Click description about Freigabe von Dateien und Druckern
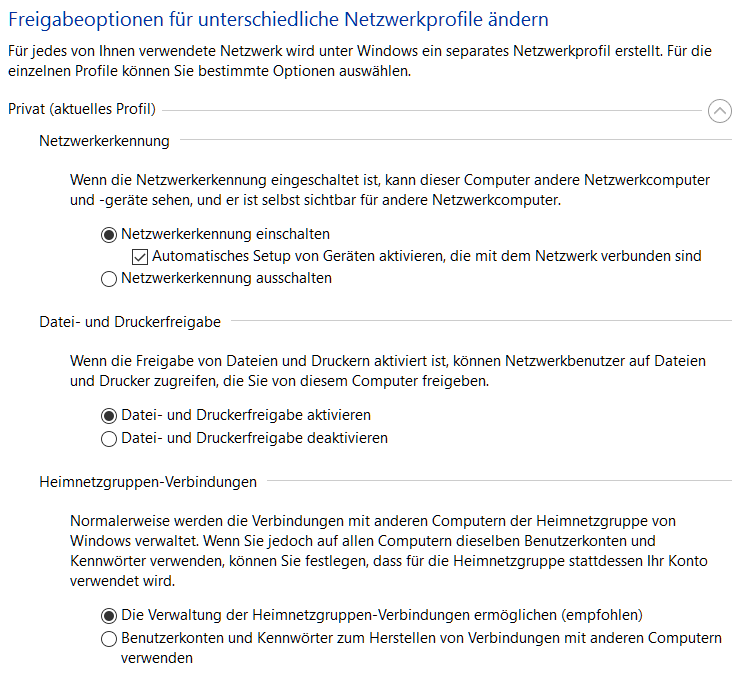Image resolution: width=748 pixels, height=679 pixels. pyautogui.click(x=388, y=371)
